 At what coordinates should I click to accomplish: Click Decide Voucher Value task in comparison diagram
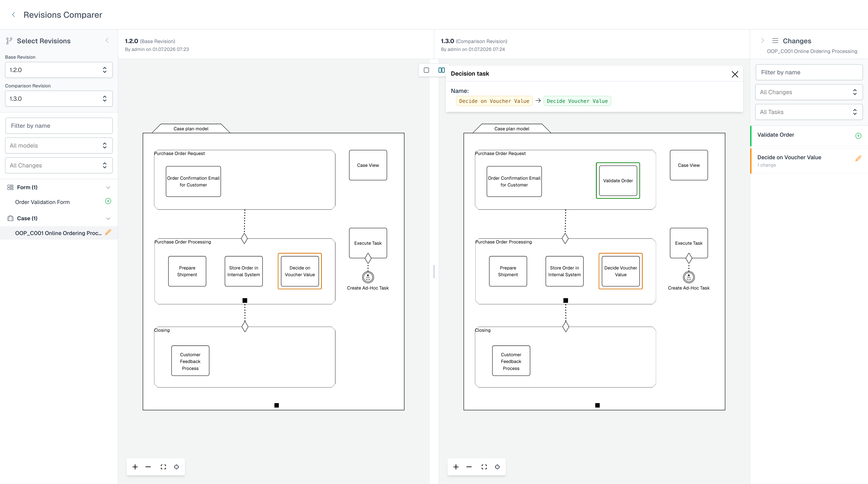point(620,271)
